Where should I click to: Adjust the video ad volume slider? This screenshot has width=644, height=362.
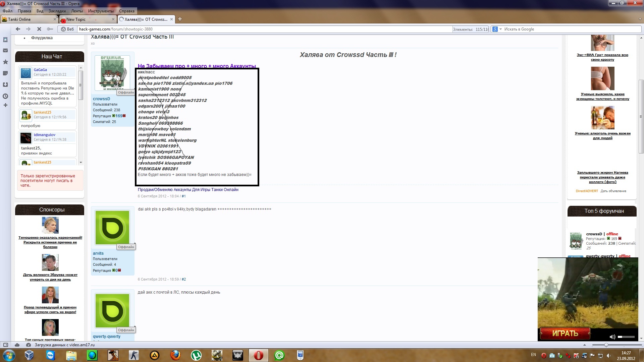coord(626,337)
